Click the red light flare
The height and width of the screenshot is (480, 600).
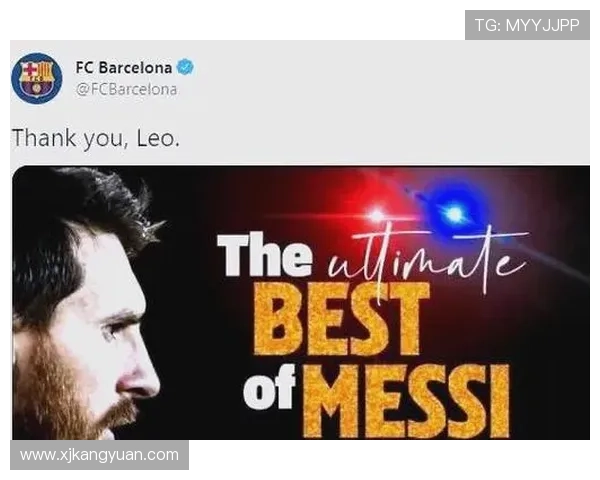tap(377, 214)
